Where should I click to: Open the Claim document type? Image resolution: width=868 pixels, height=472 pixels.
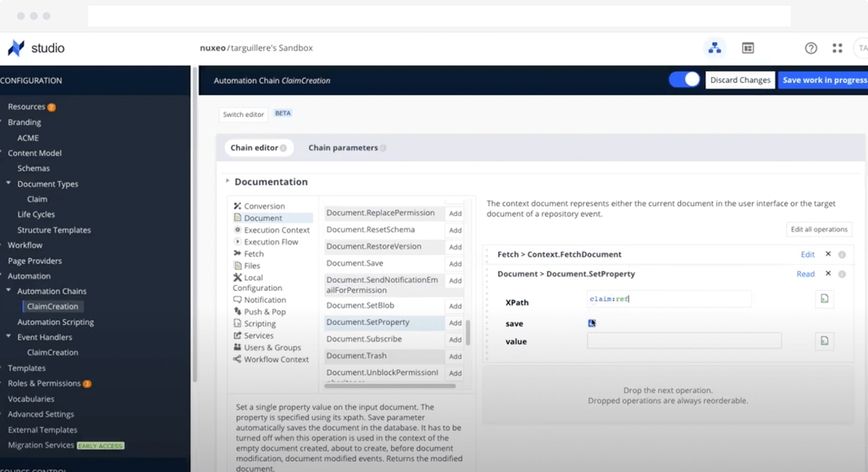pyautogui.click(x=37, y=199)
